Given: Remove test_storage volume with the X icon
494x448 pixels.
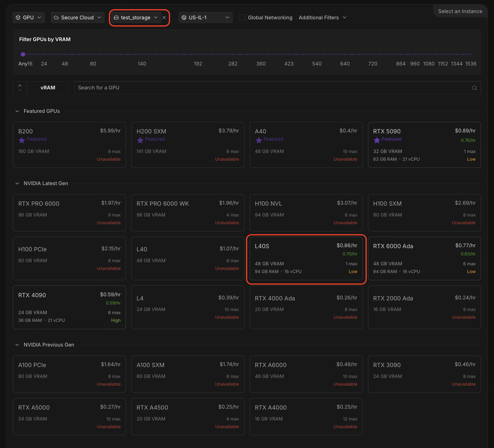Looking at the screenshot, I should pyautogui.click(x=164, y=18).
